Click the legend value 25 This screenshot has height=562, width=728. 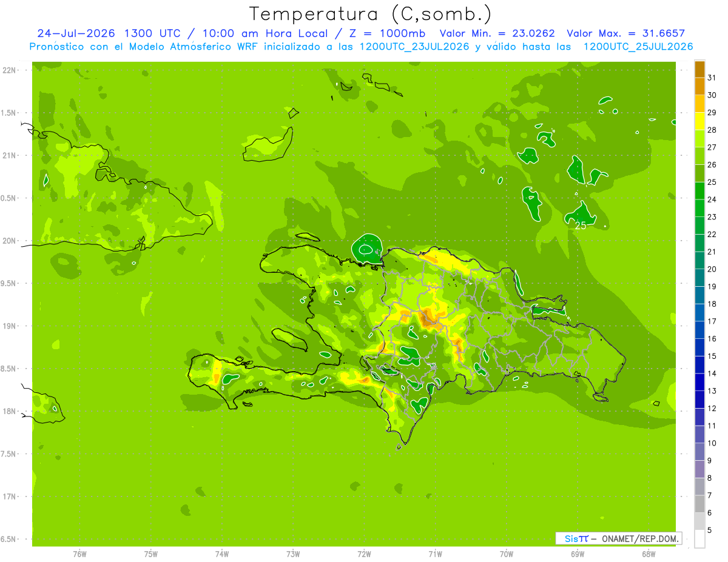tap(712, 182)
